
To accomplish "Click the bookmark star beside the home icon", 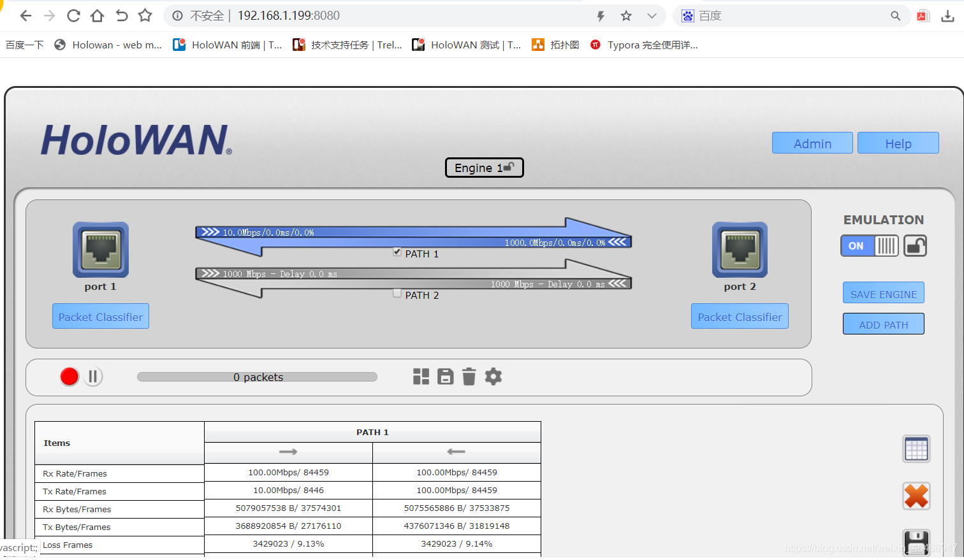I will pos(145,15).
